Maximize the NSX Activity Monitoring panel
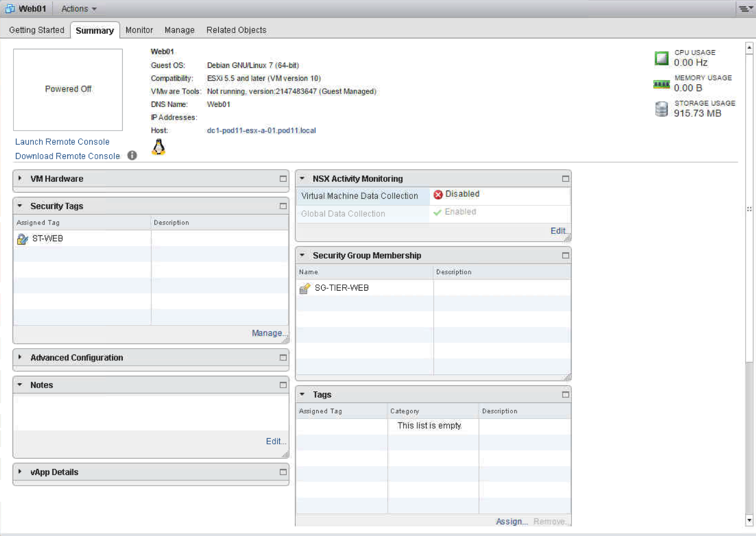The height and width of the screenshot is (536, 756). pyautogui.click(x=565, y=179)
